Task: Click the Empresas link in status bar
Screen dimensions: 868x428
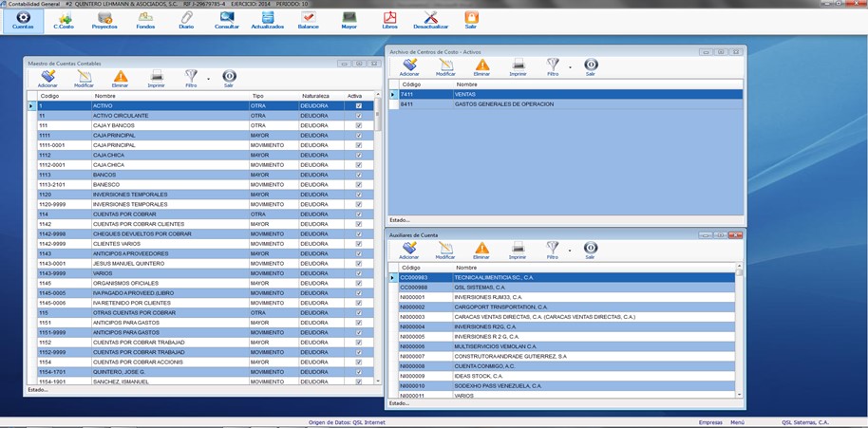Action: (x=710, y=422)
